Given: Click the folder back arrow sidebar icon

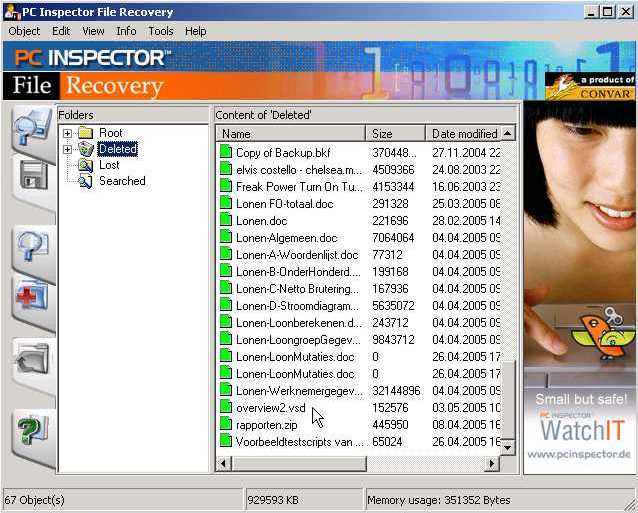Looking at the screenshot, I should coord(33,360).
